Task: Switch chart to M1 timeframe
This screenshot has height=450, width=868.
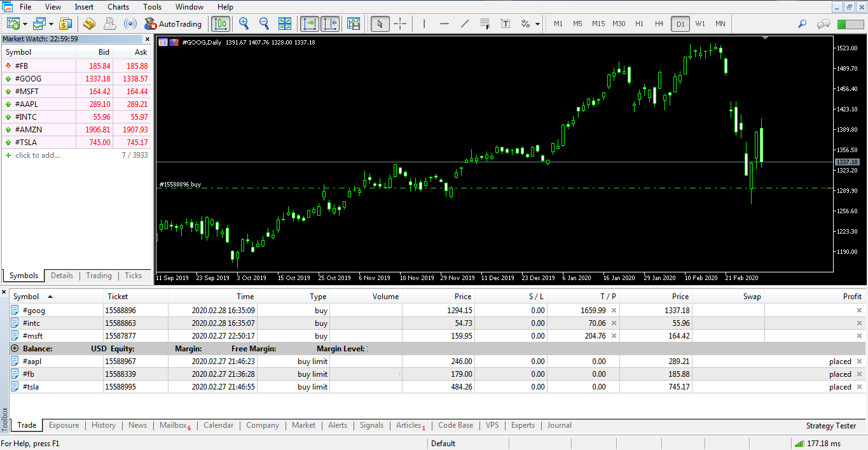Action: tap(558, 24)
